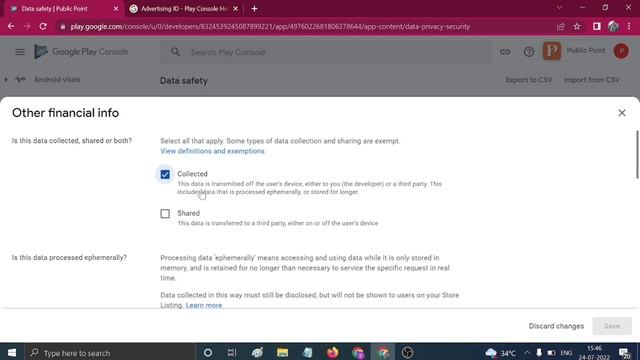640x360 pixels.
Task: Open the help question mark icon
Action: coord(529,52)
